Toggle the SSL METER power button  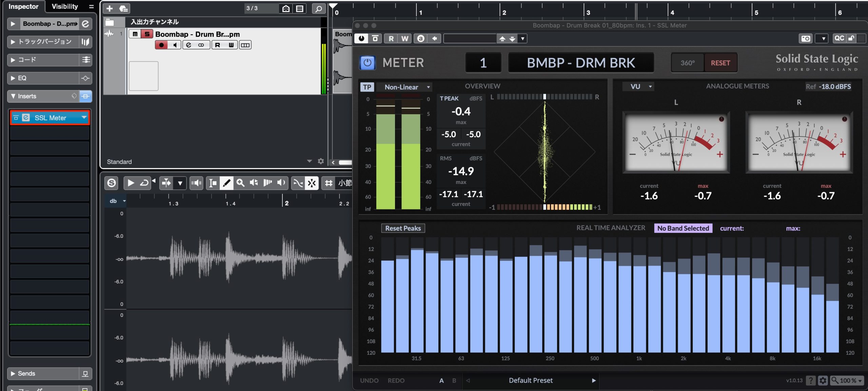coord(367,63)
